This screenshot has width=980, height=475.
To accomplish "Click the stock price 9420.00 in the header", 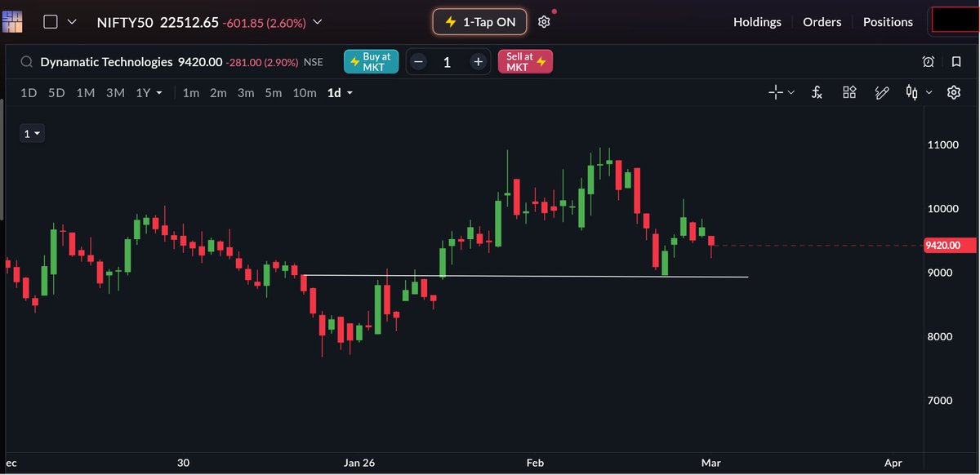I will coord(200,62).
